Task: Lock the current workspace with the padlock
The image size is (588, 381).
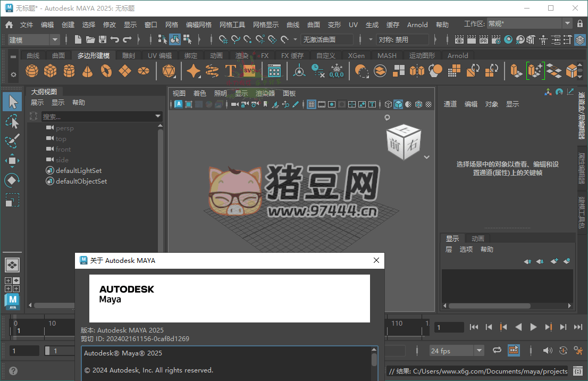Action: (579, 23)
